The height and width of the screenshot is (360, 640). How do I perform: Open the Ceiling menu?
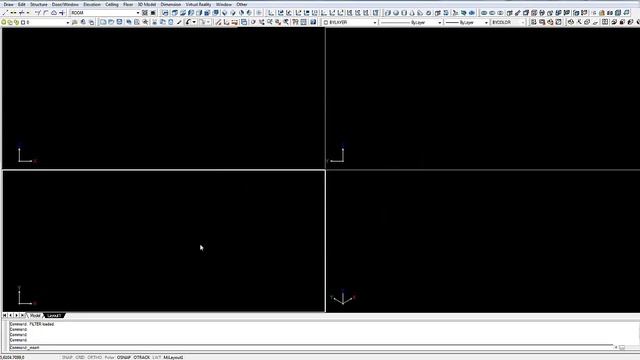(x=112, y=4)
